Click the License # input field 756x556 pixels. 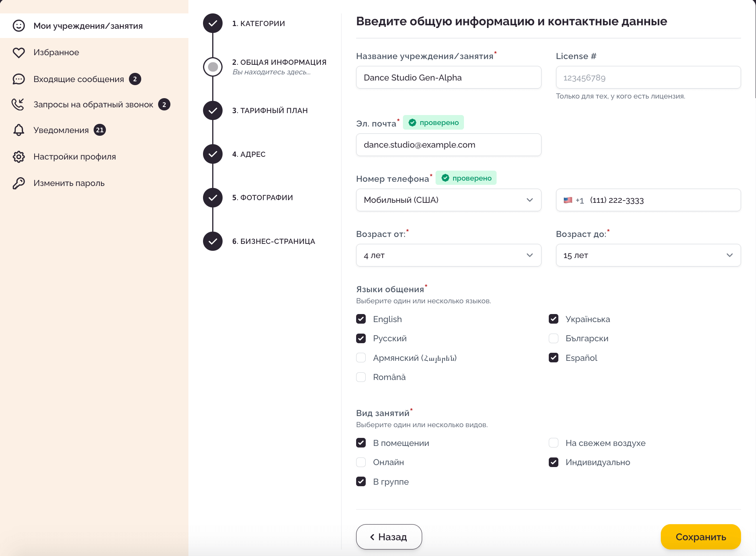(x=648, y=77)
